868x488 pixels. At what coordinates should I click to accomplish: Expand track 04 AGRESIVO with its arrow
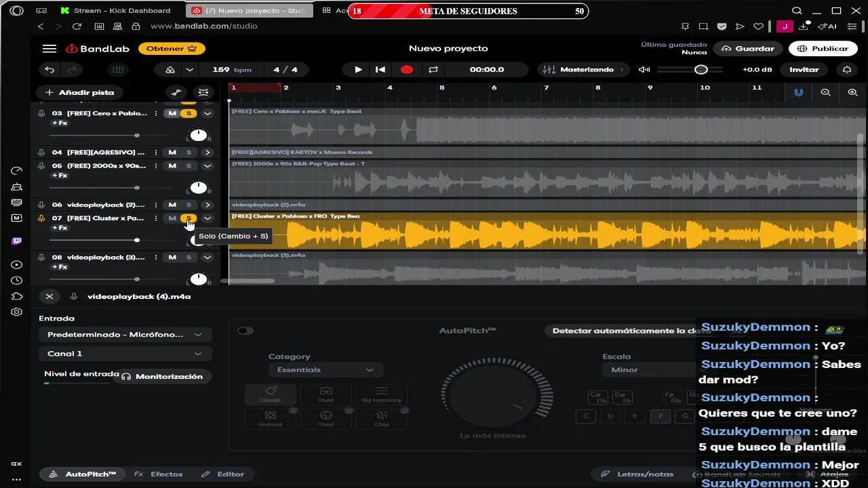click(208, 152)
